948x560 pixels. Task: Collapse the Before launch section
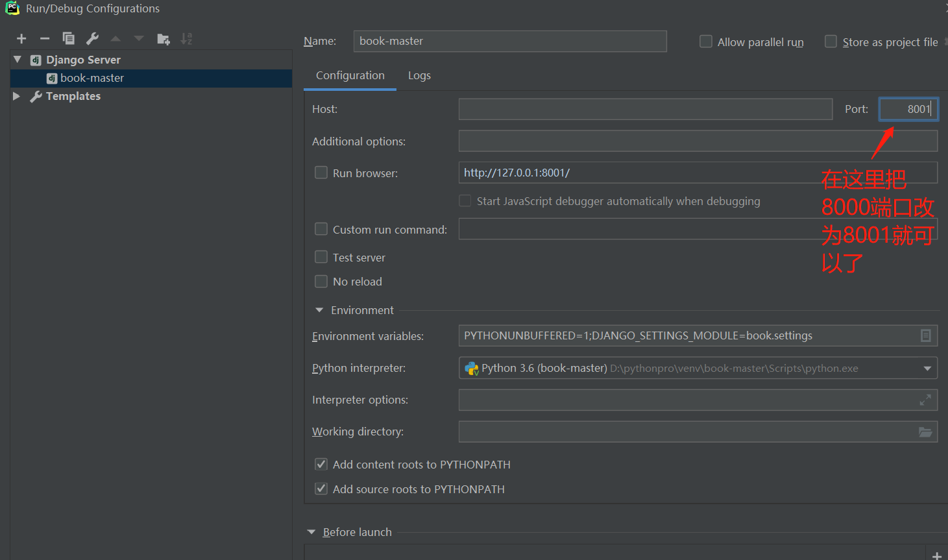click(x=311, y=532)
